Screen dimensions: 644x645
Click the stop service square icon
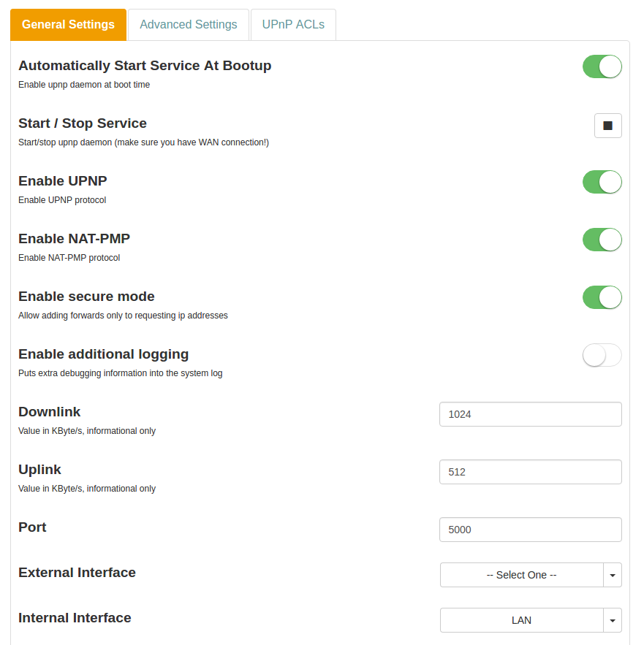click(x=607, y=126)
